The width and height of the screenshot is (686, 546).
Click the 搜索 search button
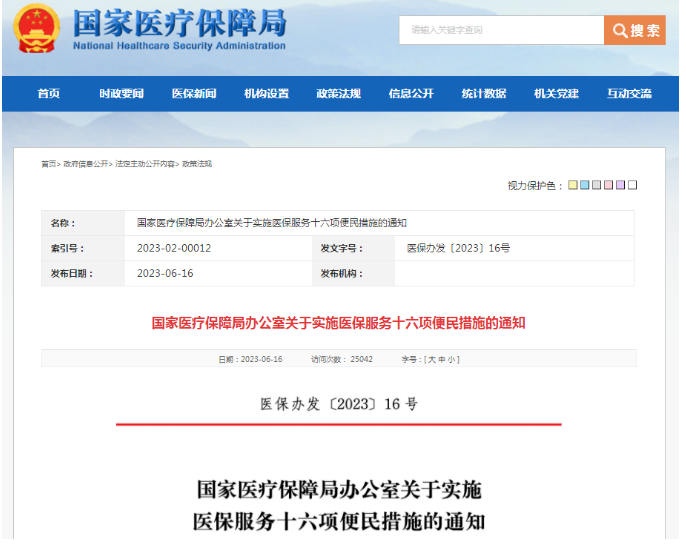[635, 30]
